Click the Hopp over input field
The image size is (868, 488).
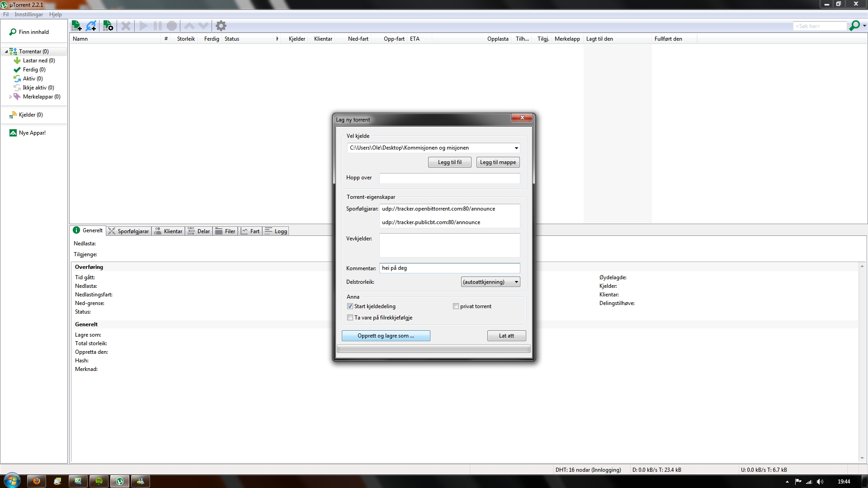449,178
